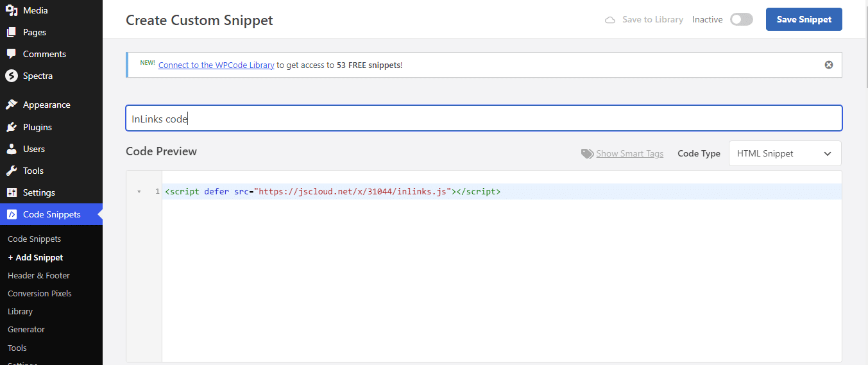Click the Show Smart Tags tag icon

coord(587,154)
